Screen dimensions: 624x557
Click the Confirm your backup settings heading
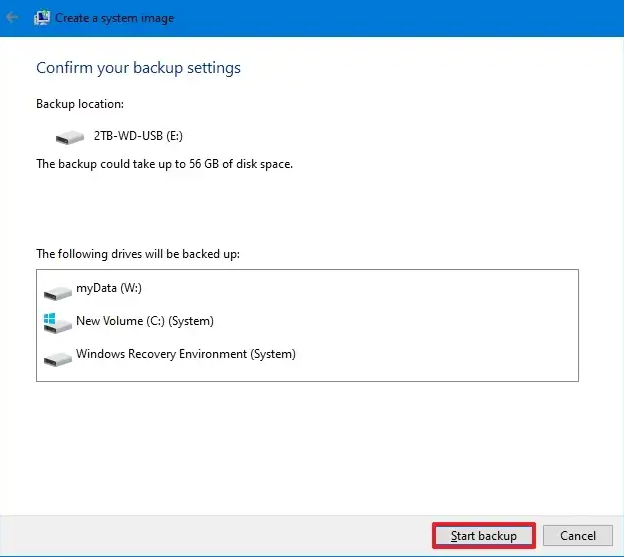138,68
